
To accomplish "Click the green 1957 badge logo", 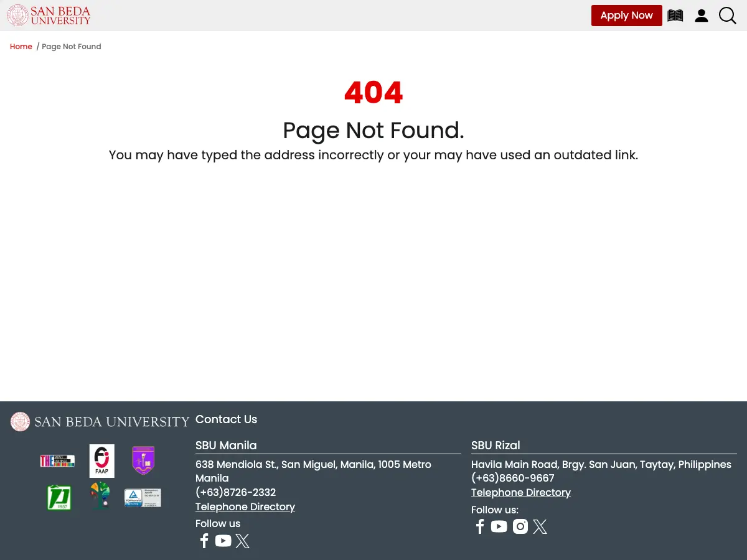I will click(59, 497).
